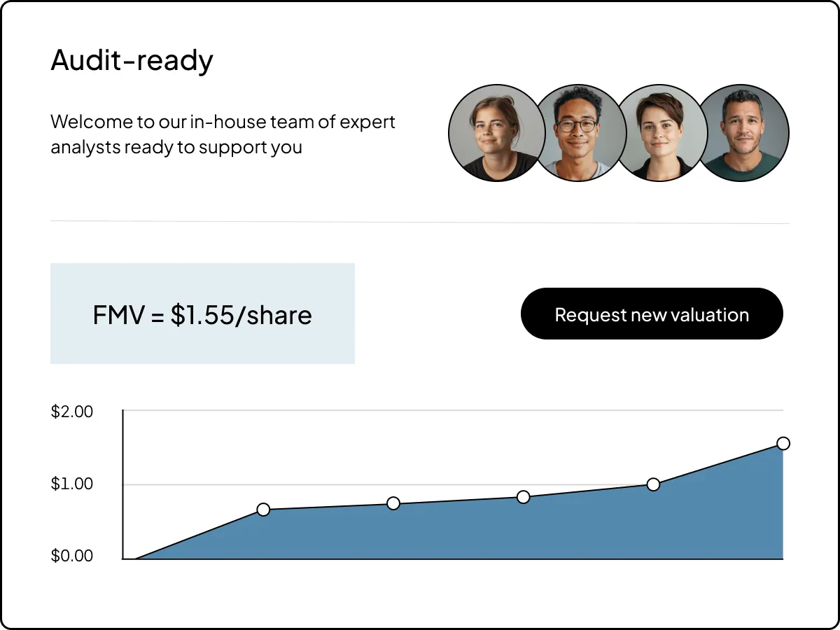Screen dimensions: 840x630
Task: Click the chart origin where the line starts
Action: [x=135, y=559]
